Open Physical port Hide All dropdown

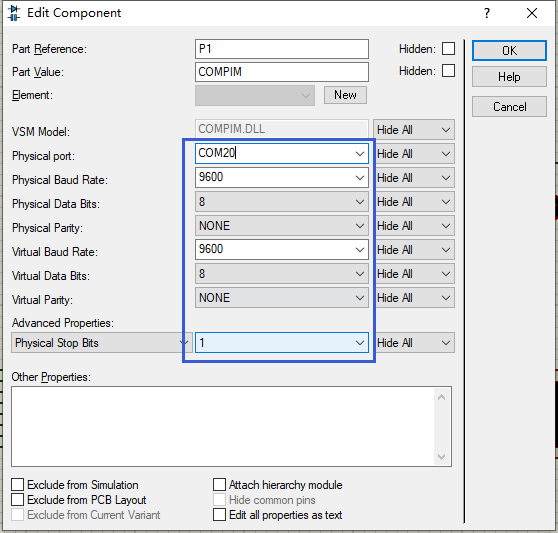(x=414, y=154)
